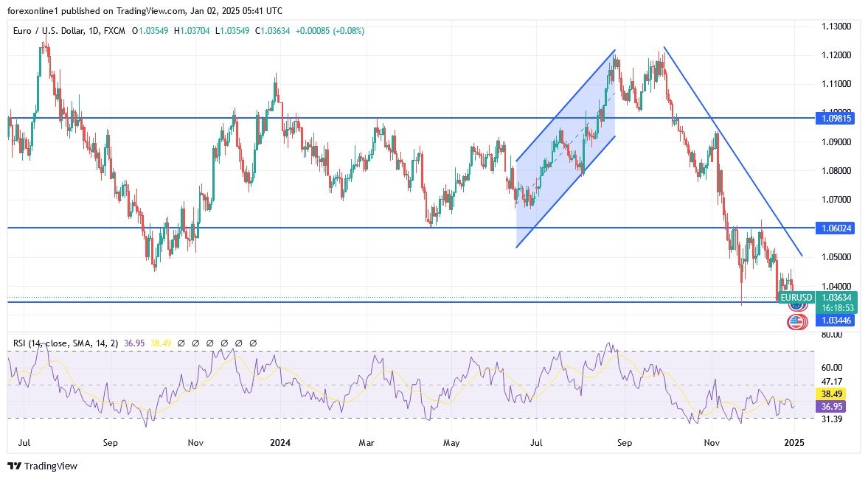
Task: Select the blue 1.03446 price tag
Action: (x=834, y=321)
